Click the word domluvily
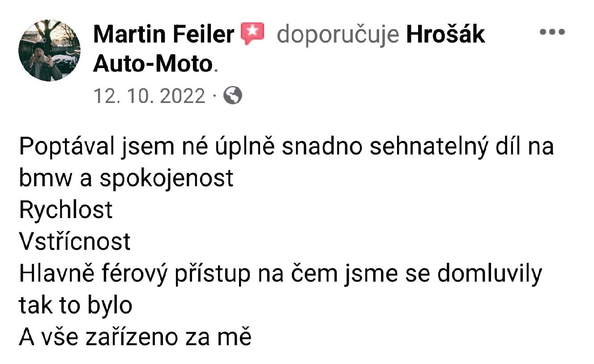 489,274
